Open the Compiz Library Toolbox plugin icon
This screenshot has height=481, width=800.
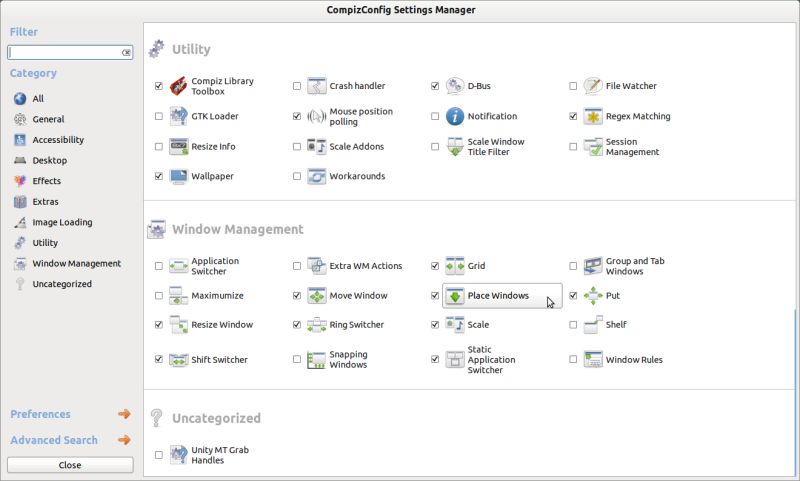(x=179, y=86)
